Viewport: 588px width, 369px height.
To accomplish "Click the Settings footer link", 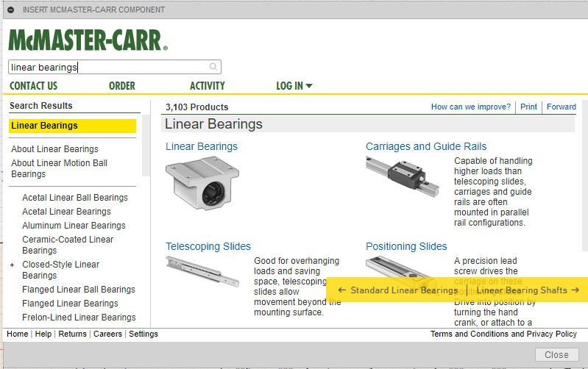I will pos(144,334).
